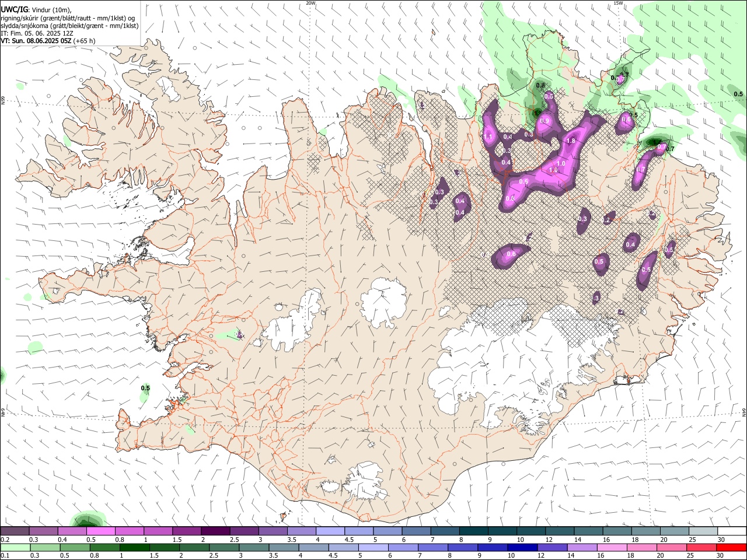Click the 0.5 rain value southwest of Reykjanes
Image resolution: width=747 pixels, height=560 pixels.
point(145,388)
